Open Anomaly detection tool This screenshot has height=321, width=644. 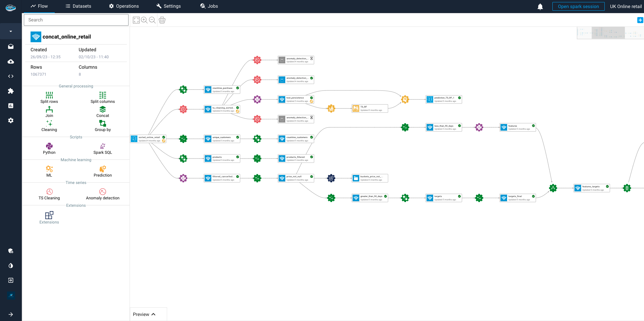[x=103, y=192]
